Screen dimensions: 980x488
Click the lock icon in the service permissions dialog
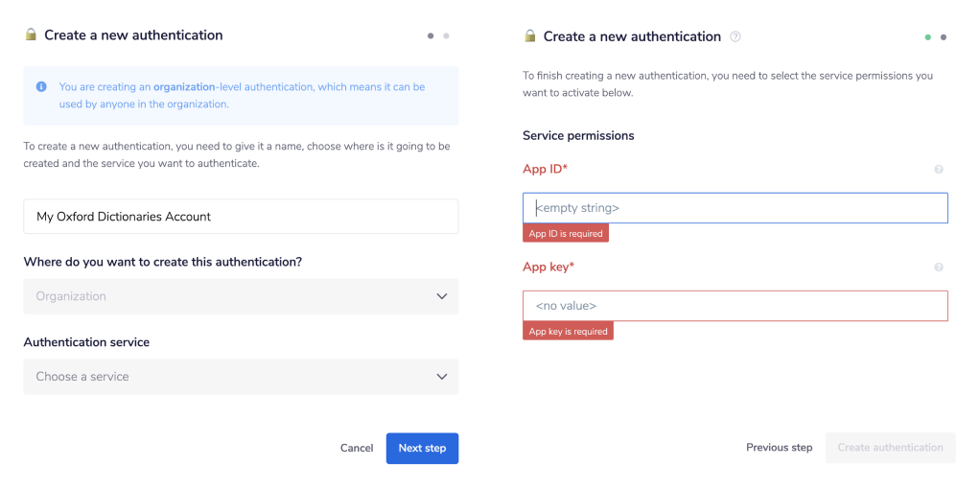click(x=529, y=36)
